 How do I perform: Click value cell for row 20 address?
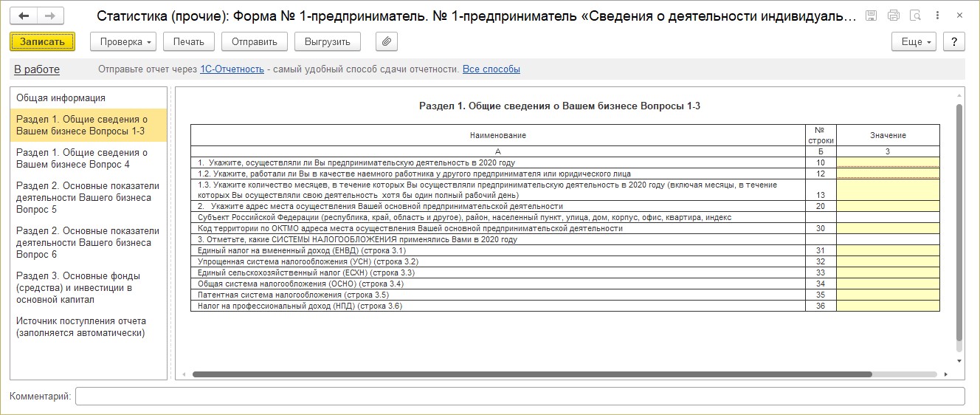point(888,206)
